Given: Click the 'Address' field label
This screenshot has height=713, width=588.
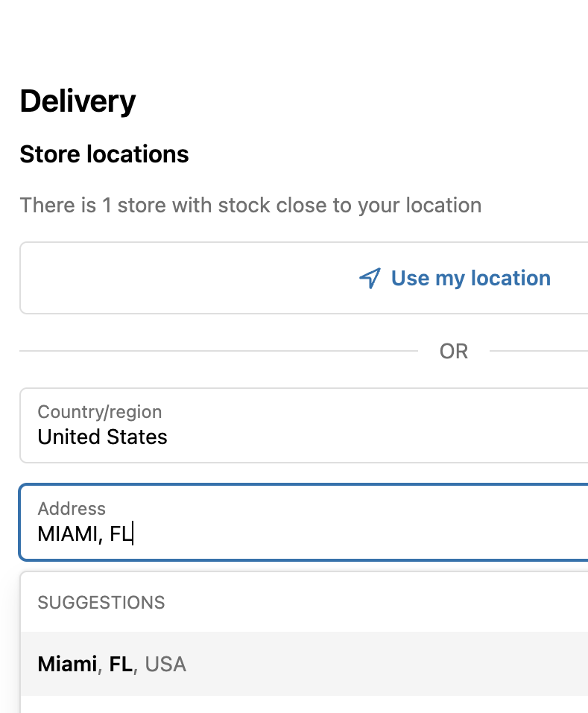Looking at the screenshot, I should point(72,508).
